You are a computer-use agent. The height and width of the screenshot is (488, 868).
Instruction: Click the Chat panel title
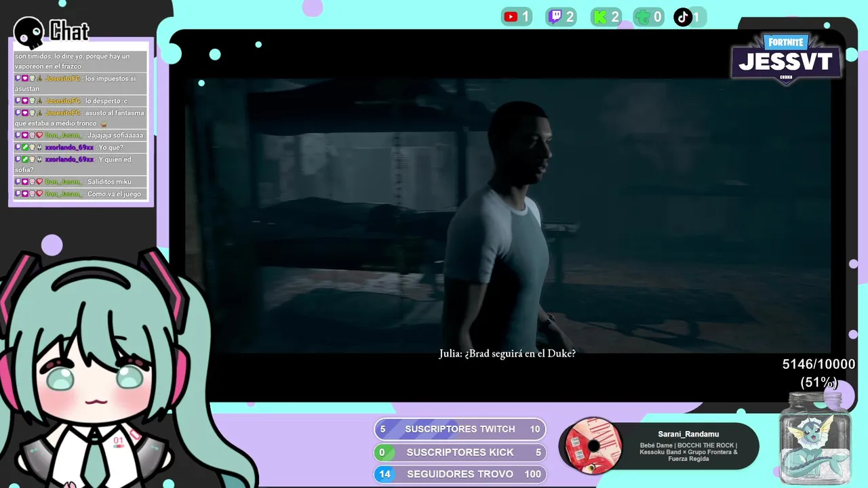[69, 30]
